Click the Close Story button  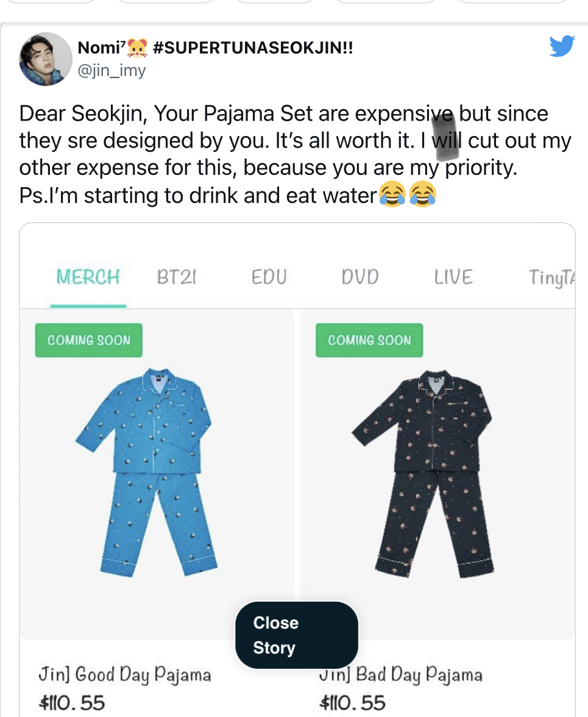(297, 635)
